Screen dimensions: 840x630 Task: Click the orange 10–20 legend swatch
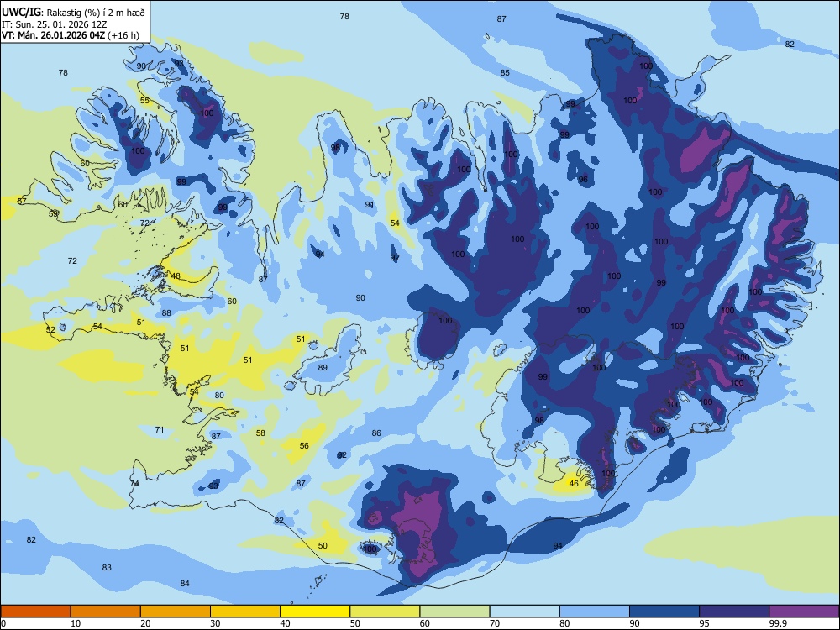pos(106,612)
